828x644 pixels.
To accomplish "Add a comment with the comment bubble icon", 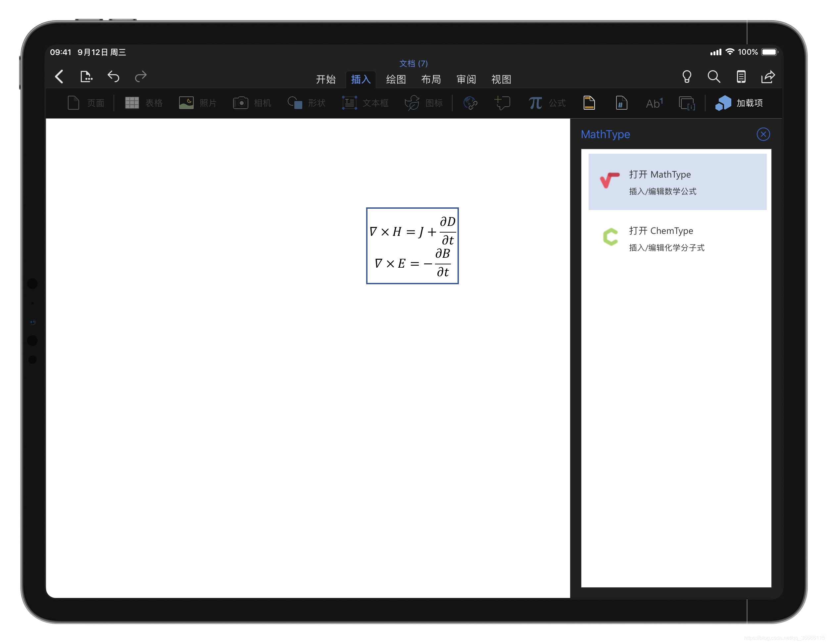I will (503, 103).
